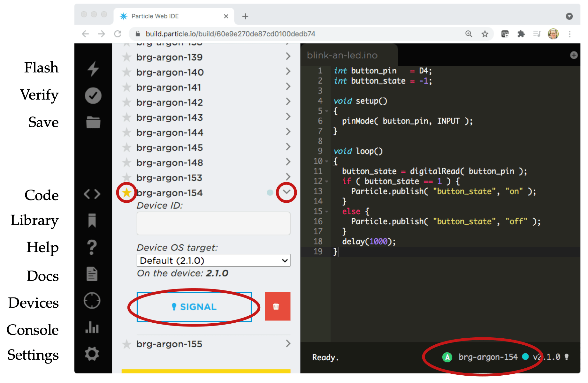Click brg-argon-154 name in status bar
The image size is (588, 383).
tap(488, 357)
